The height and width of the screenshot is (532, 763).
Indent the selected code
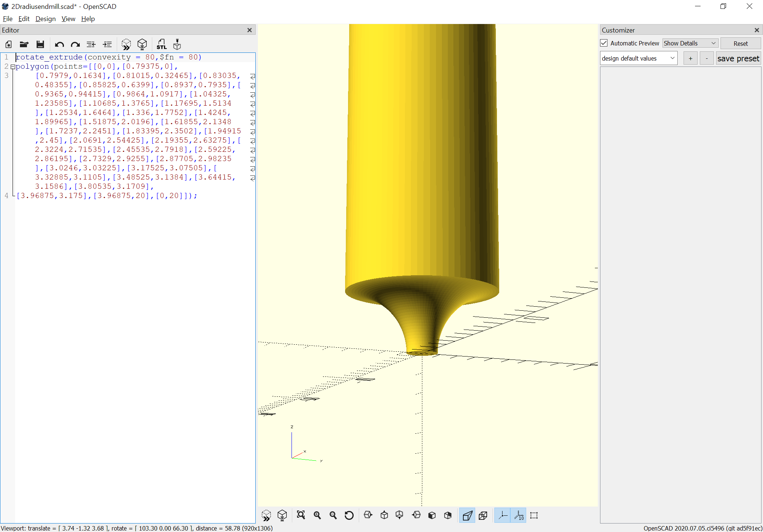[x=107, y=44]
